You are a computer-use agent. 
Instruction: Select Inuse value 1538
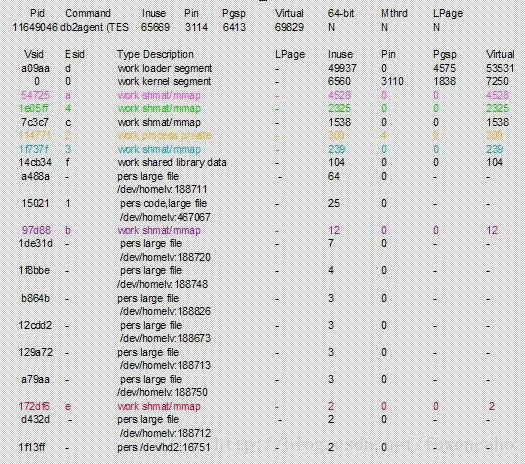click(339, 122)
